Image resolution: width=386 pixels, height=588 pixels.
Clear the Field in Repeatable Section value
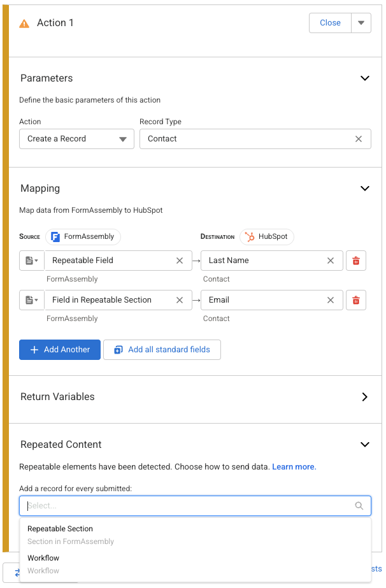click(x=180, y=300)
